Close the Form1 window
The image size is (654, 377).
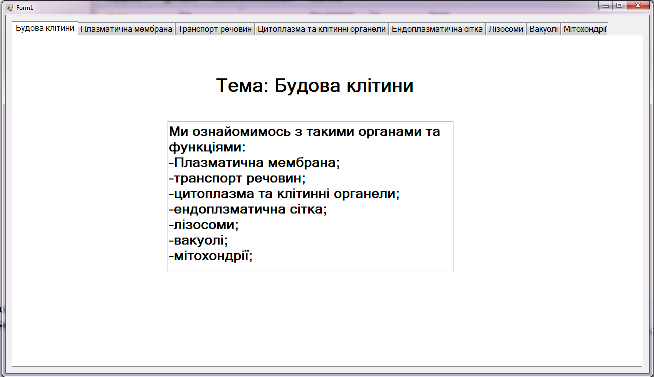[x=639, y=5]
